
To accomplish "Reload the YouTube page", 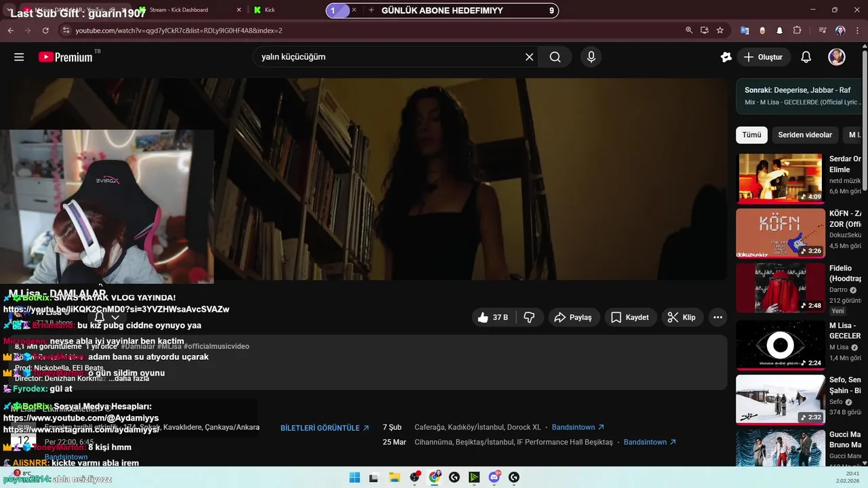I will pos(45,30).
